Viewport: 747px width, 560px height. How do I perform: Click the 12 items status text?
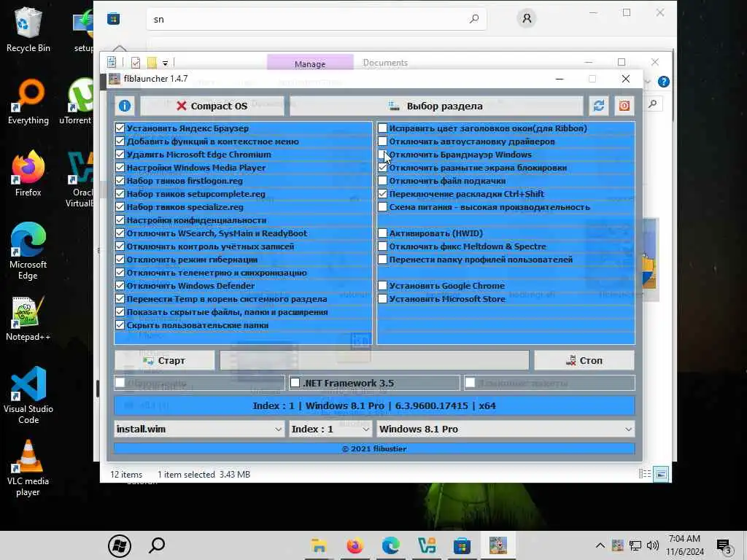pyautogui.click(x=126, y=474)
